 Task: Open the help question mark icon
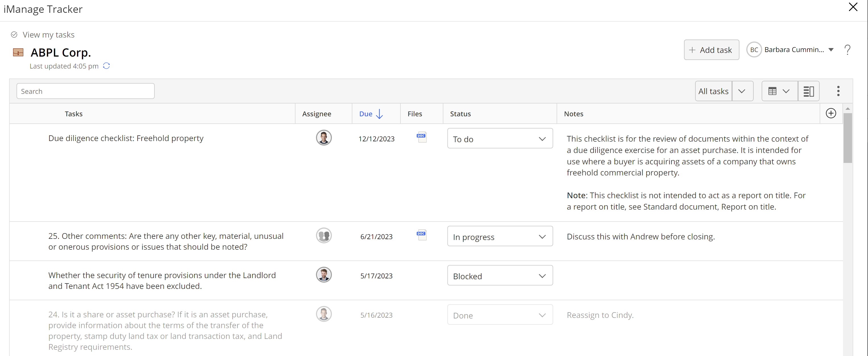point(847,50)
